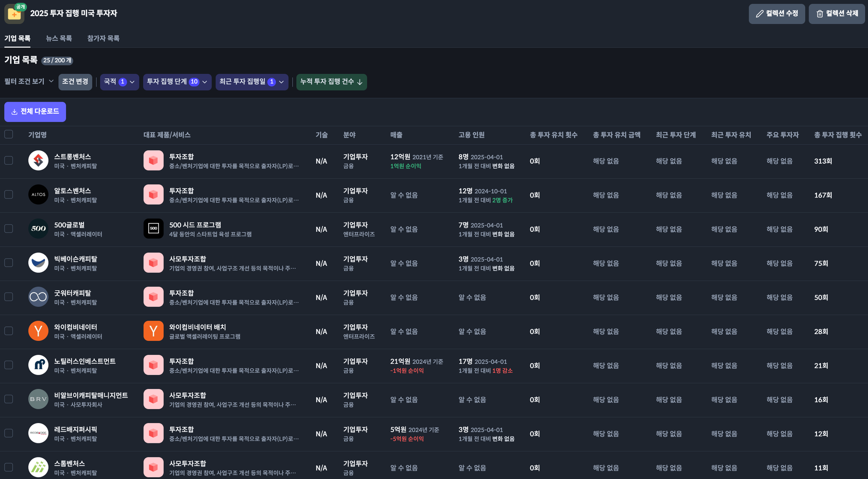Click the 전체 다운로드 button

[x=35, y=111]
